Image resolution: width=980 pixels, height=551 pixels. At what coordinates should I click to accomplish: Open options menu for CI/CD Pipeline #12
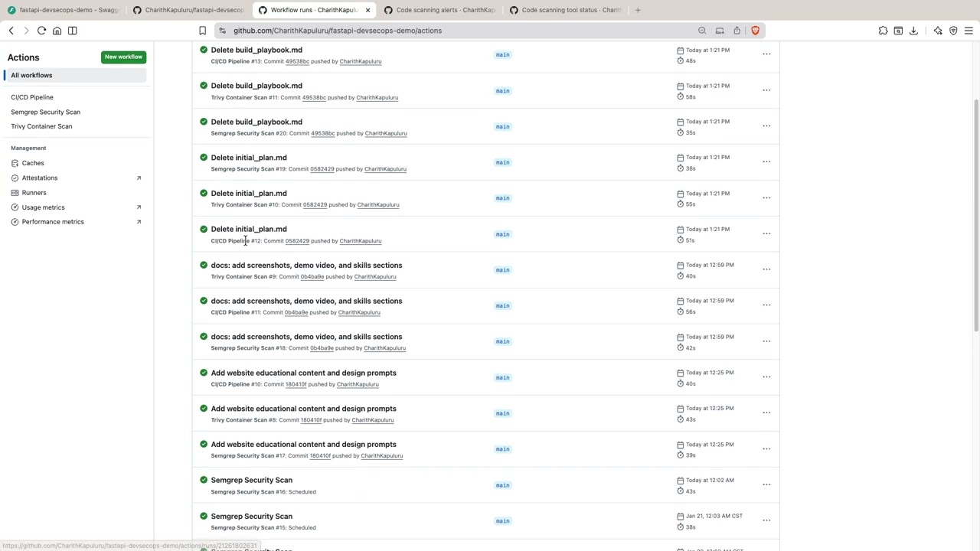tap(766, 233)
